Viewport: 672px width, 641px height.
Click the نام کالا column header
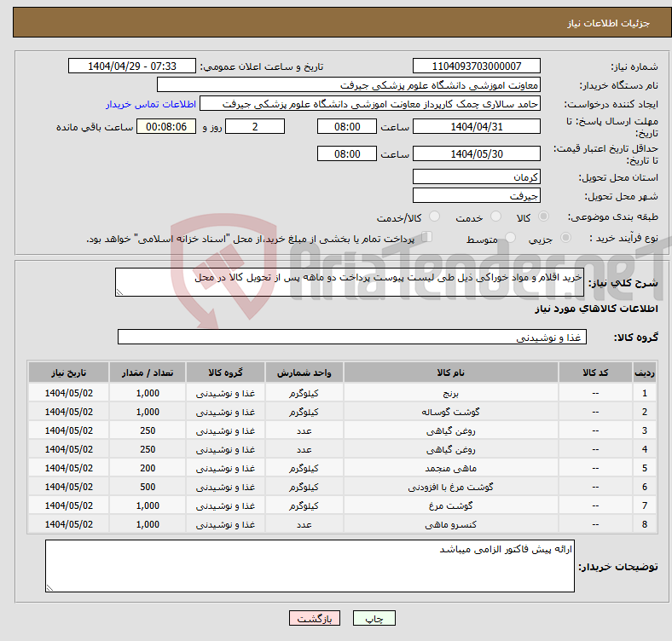tap(450, 372)
